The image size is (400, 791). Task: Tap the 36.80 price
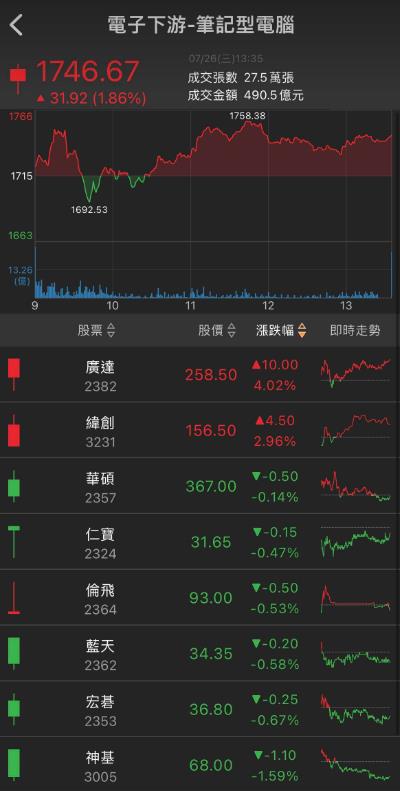point(211,710)
